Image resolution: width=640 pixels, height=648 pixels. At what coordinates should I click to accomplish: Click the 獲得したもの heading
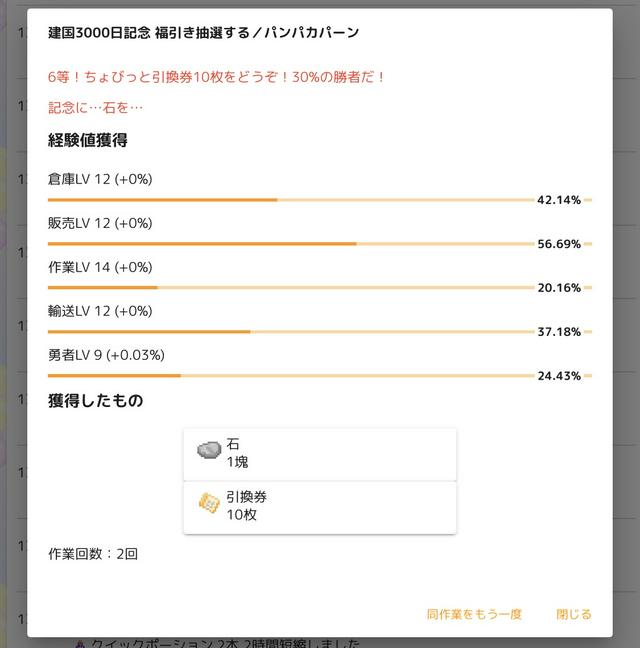(95, 400)
